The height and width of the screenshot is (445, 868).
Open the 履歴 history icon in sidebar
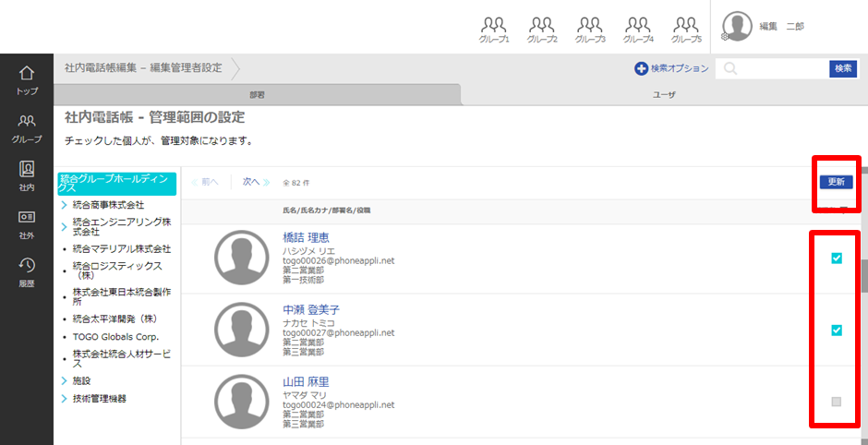27,271
